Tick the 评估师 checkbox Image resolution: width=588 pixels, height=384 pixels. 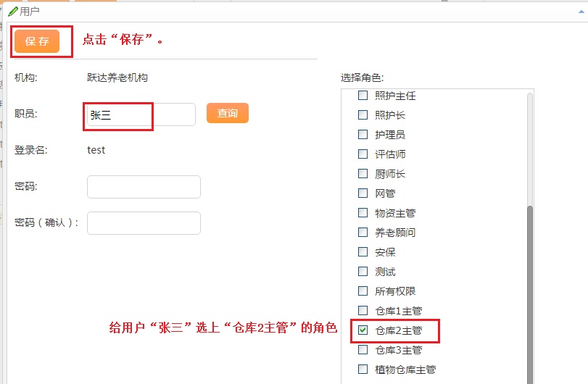point(363,154)
